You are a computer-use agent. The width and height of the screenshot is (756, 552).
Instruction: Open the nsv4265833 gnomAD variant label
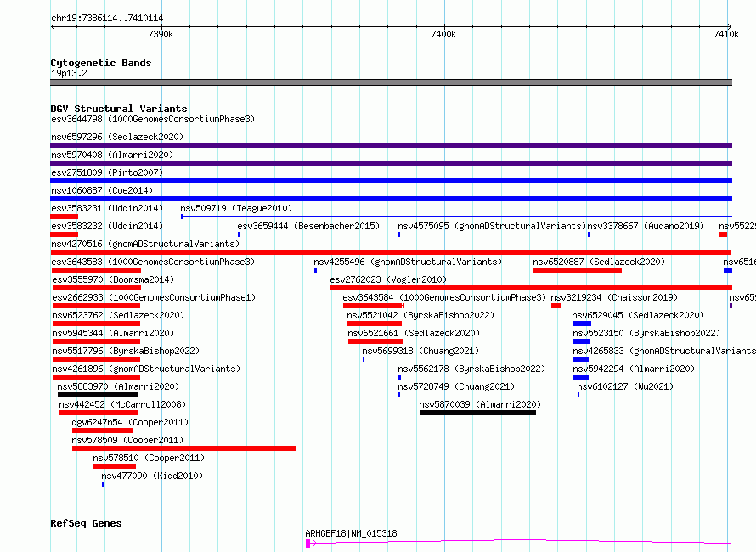664,351
